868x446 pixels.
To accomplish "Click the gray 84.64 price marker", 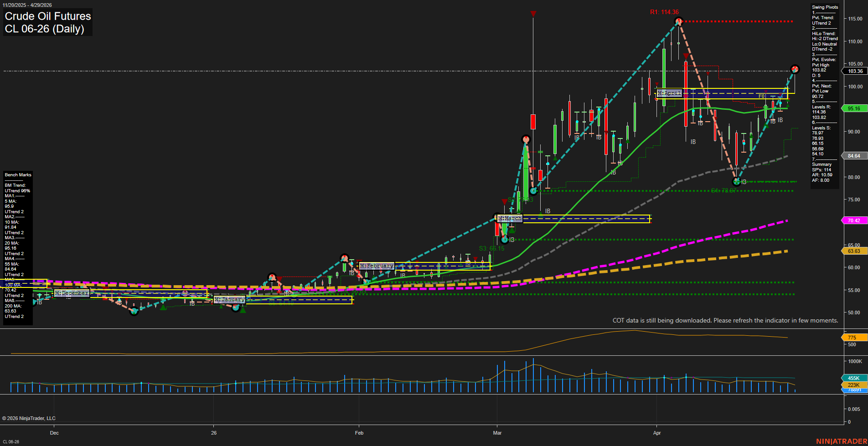I will point(853,156).
